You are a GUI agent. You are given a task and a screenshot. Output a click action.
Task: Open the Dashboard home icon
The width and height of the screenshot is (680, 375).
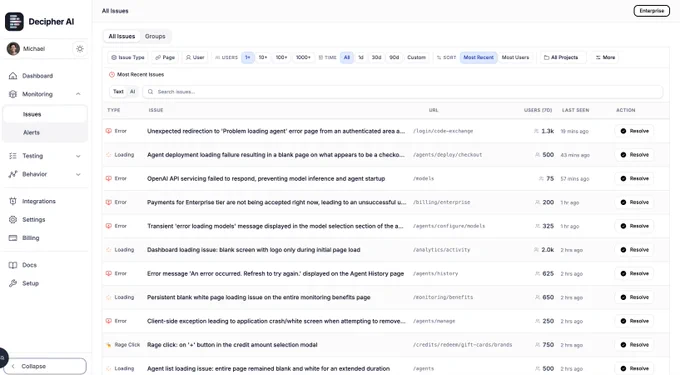(x=13, y=76)
